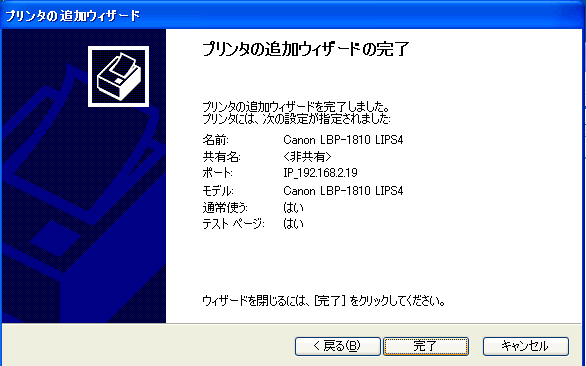Image resolution: width=586 pixels, height=366 pixels.
Task: Click the port value IP_192.168.2.19
Action: pyautogui.click(x=320, y=173)
